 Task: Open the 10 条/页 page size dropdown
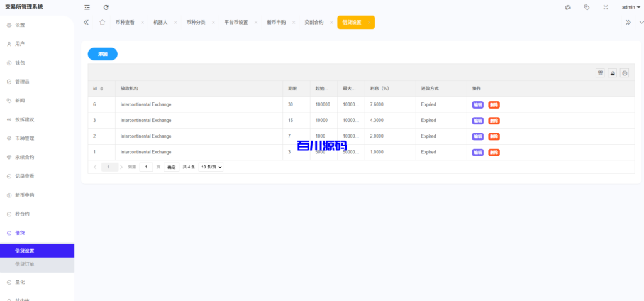click(211, 167)
